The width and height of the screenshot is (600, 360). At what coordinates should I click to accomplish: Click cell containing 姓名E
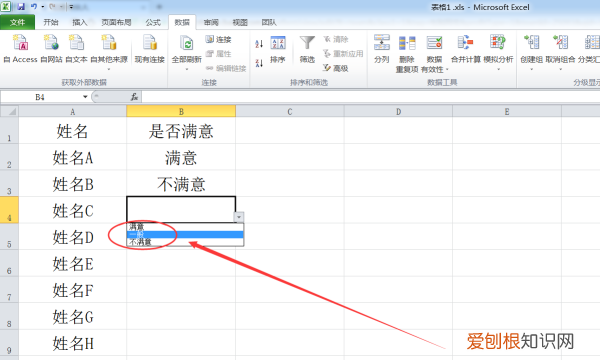coord(73,263)
